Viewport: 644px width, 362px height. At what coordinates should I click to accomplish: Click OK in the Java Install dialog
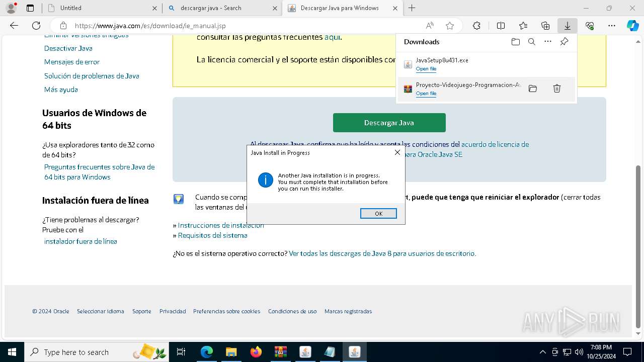point(378,214)
